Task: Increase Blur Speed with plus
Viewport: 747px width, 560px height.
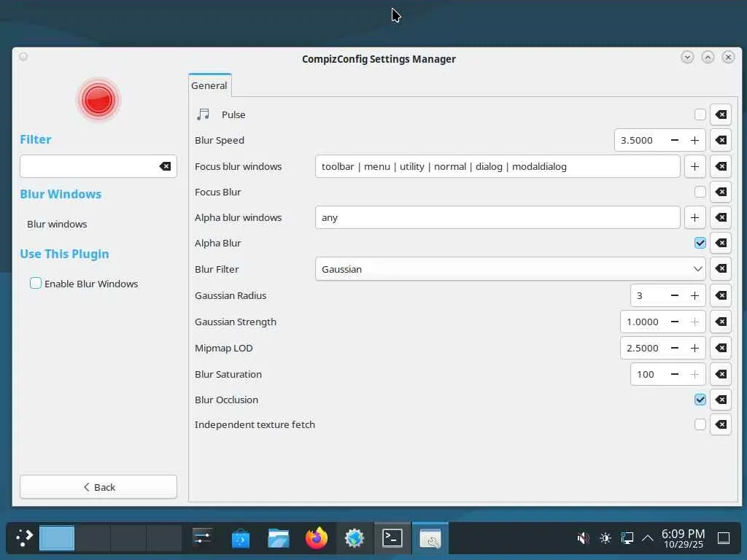Action: point(694,141)
